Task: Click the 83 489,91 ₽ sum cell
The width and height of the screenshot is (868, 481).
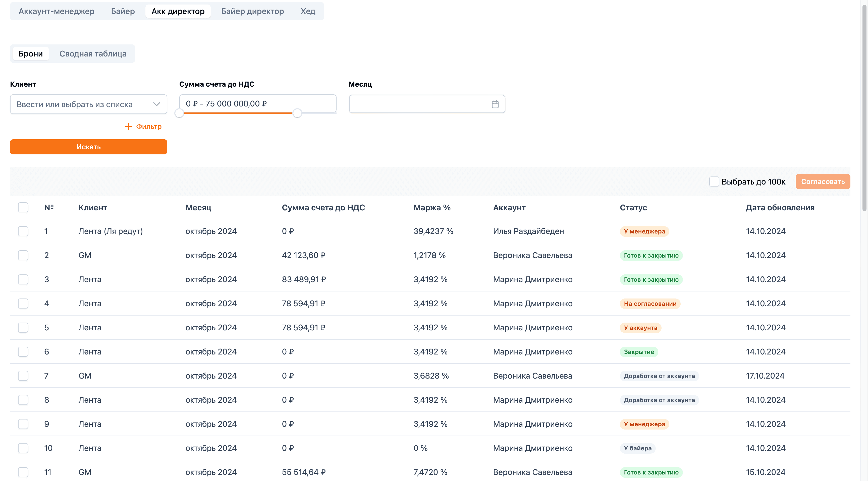Action: coord(304,279)
